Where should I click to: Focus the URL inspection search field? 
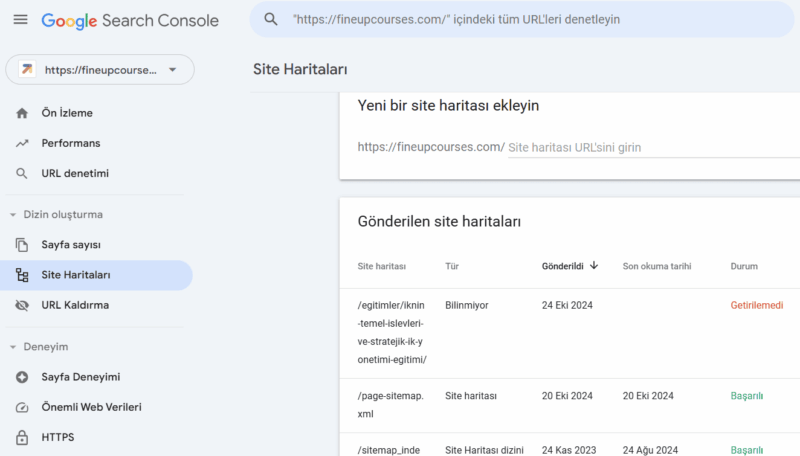(521, 19)
